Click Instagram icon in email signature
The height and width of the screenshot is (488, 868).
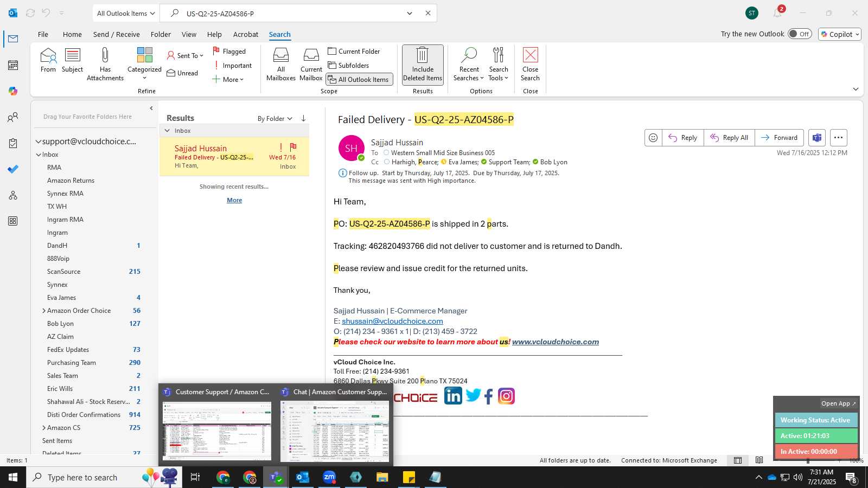pos(506,396)
